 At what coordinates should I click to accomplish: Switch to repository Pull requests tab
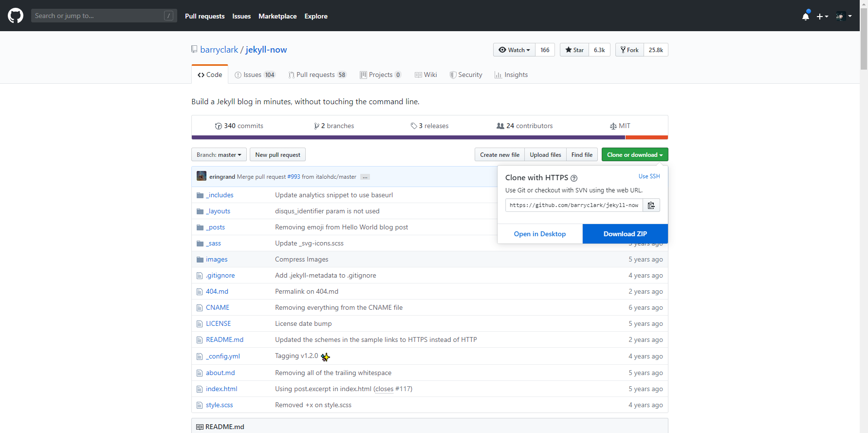317,75
